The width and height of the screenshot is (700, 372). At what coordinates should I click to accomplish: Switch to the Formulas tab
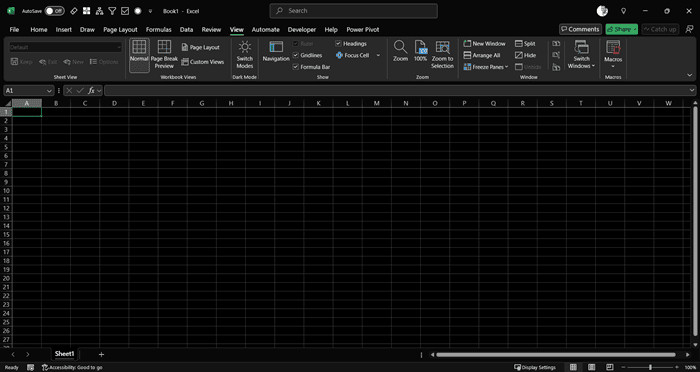point(158,29)
